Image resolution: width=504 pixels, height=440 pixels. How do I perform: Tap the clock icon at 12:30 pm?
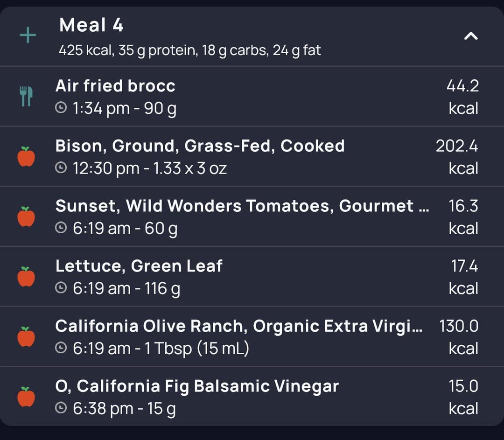[x=61, y=168]
